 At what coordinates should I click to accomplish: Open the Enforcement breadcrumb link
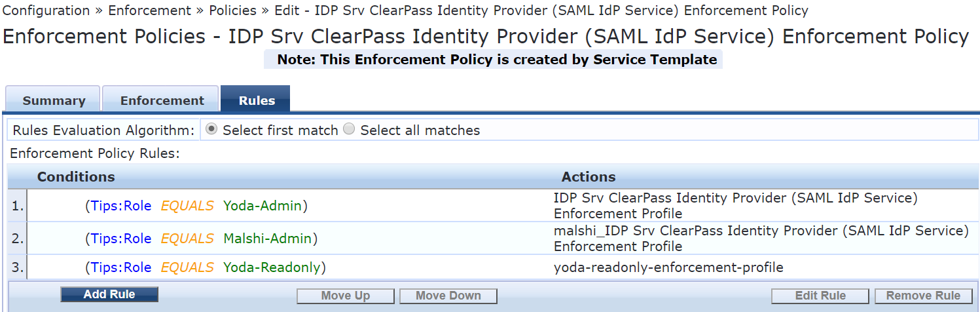click(149, 10)
